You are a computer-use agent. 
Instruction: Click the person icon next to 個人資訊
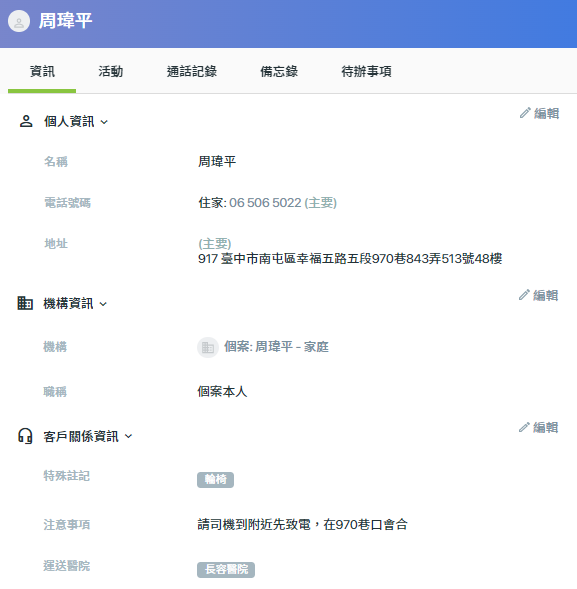click(x=26, y=121)
